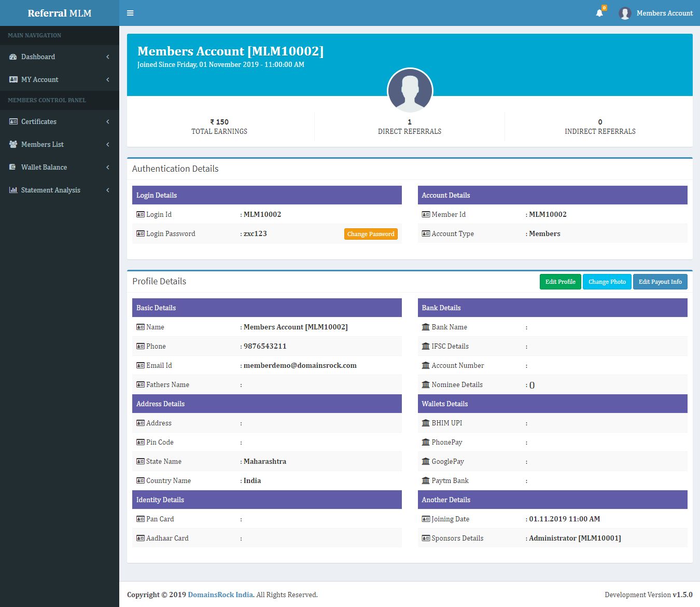
Task: Click the Member Id card icon
Action: tap(426, 214)
